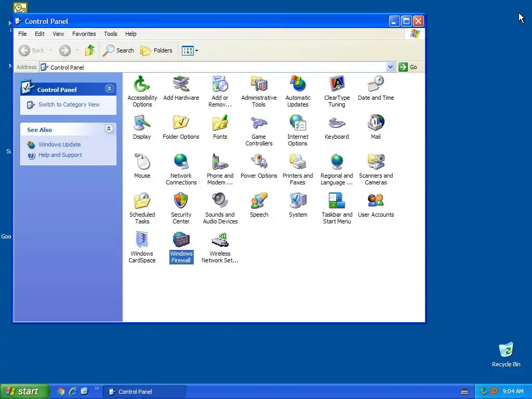Open Sounds and Audio Devices
Screen dimensions: 532x399
click(220, 201)
